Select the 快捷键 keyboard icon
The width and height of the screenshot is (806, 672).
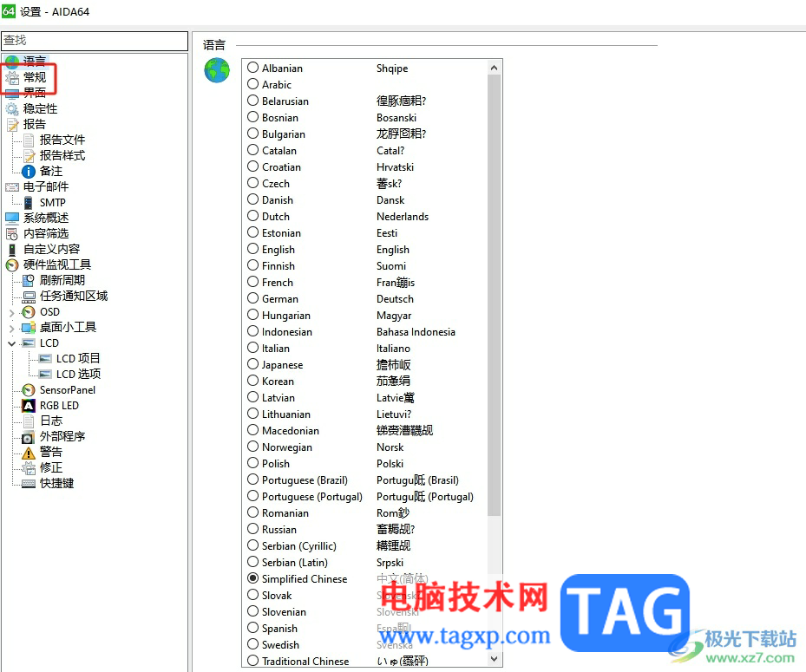click(29, 484)
